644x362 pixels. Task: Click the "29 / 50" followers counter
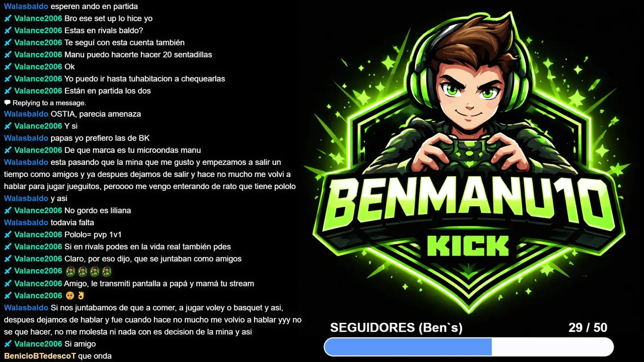point(588,328)
